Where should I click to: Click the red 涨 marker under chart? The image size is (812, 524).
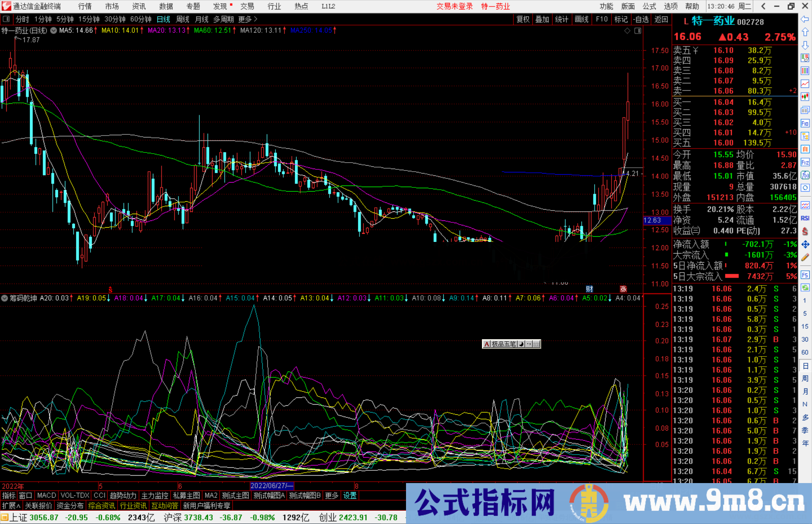click(x=623, y=289)
